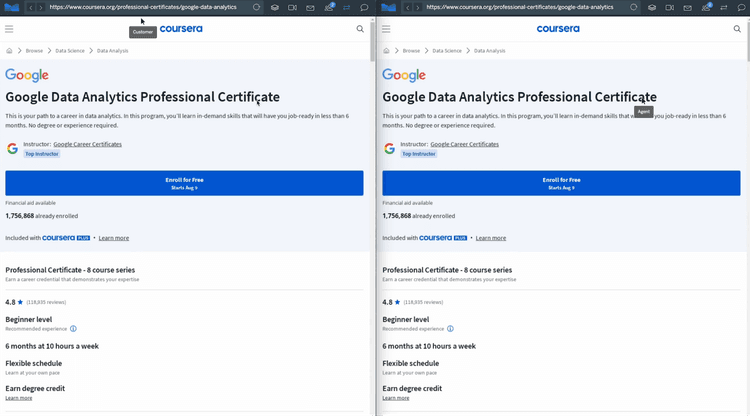Open Data Science breadcrumb in left pane

point(68,50)
